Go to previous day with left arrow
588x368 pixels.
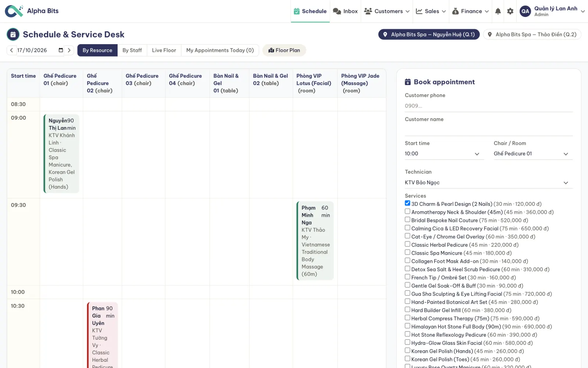click(11, 50)
